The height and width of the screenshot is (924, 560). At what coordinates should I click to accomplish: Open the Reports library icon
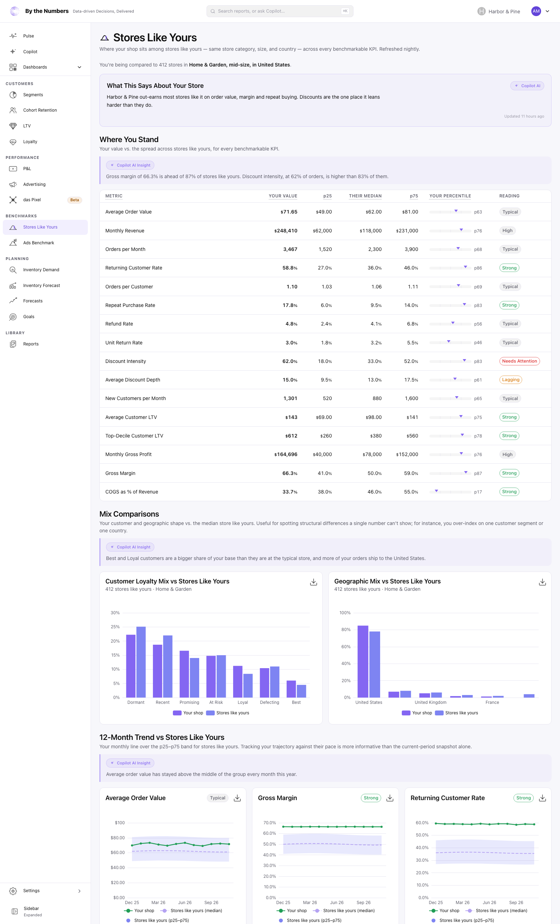[x=13, y=344]
